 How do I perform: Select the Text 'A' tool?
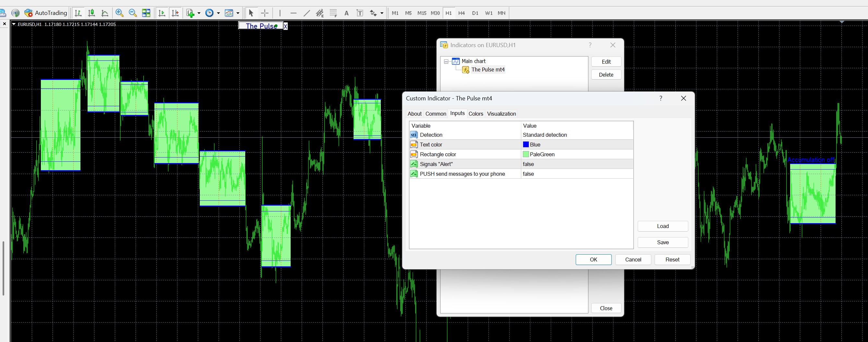pyautogui.click(x=346, y=13)
